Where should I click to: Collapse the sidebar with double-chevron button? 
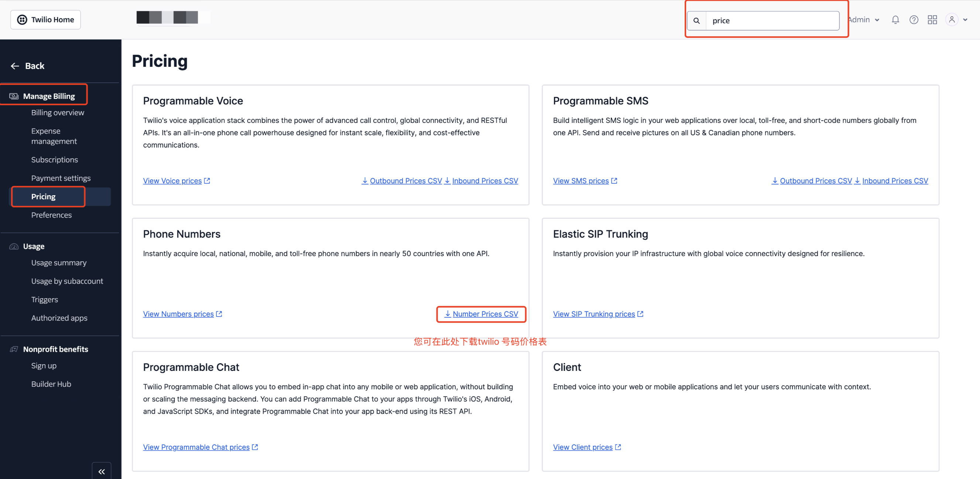[101, 471]
